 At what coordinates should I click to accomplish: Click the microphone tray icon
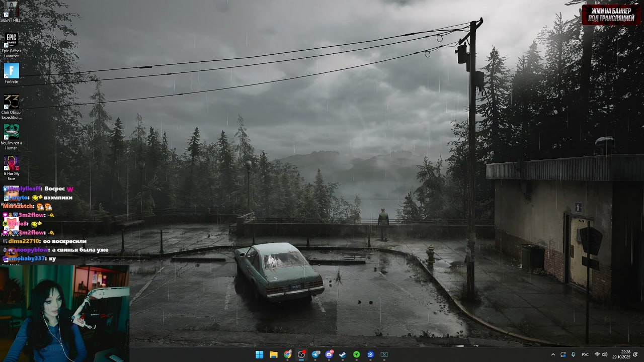pyautogui.click(x=573, y=354)
